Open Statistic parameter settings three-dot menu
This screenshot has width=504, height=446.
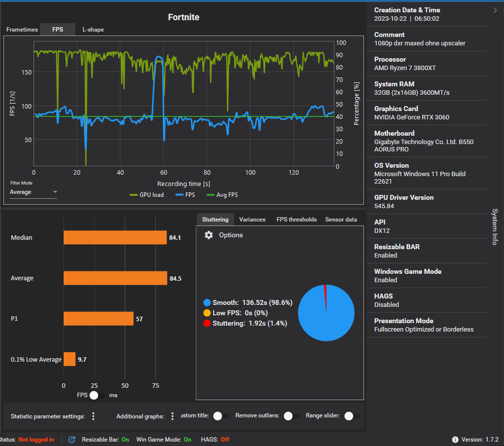point(94,416)
